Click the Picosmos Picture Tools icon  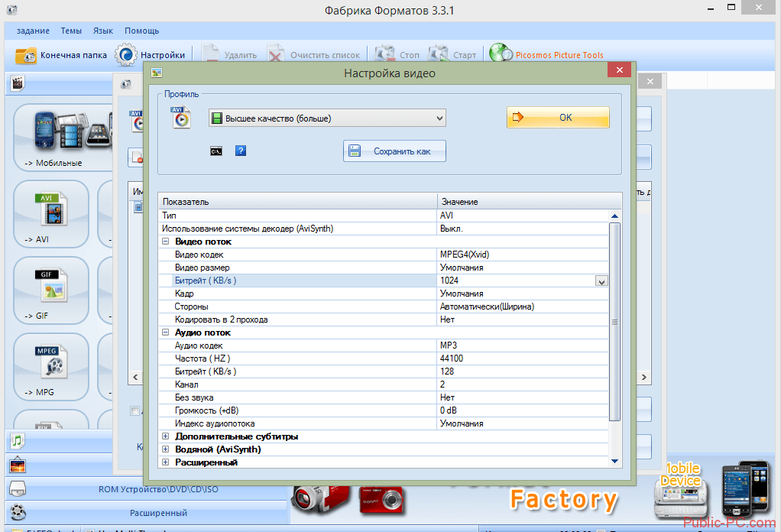pos(501,54)
